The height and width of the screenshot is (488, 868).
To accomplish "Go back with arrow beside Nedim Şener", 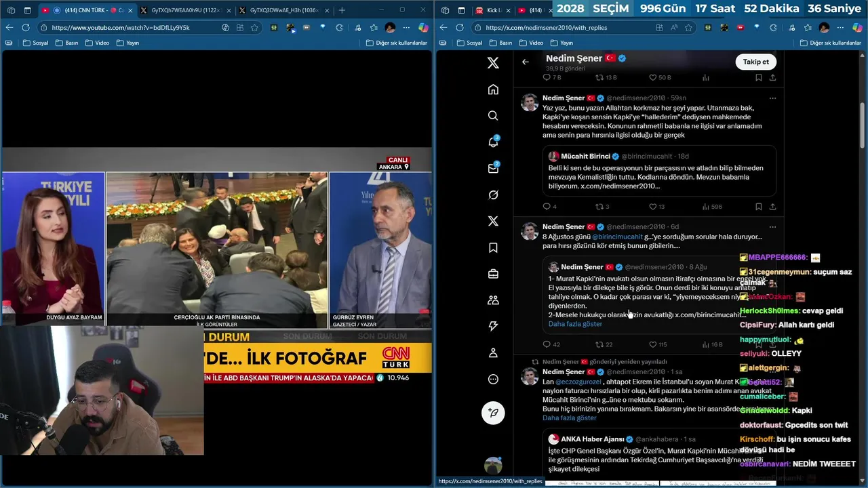I will tap(526, 62).
